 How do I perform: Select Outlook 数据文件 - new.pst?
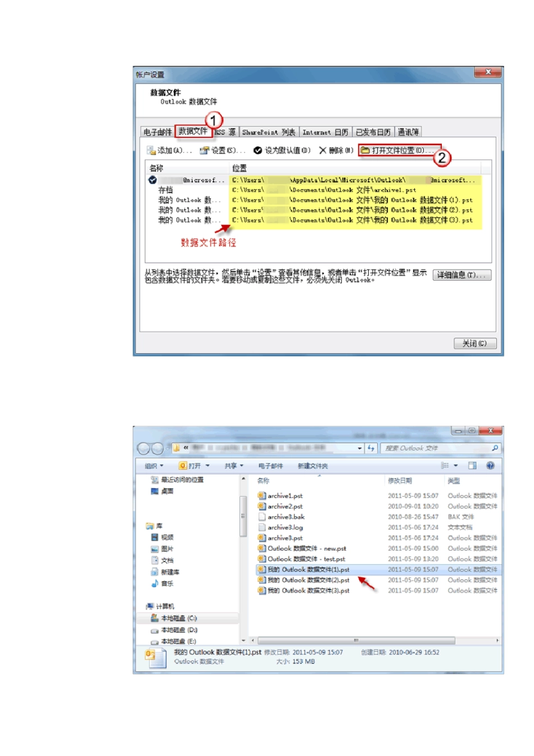(302, 548)
